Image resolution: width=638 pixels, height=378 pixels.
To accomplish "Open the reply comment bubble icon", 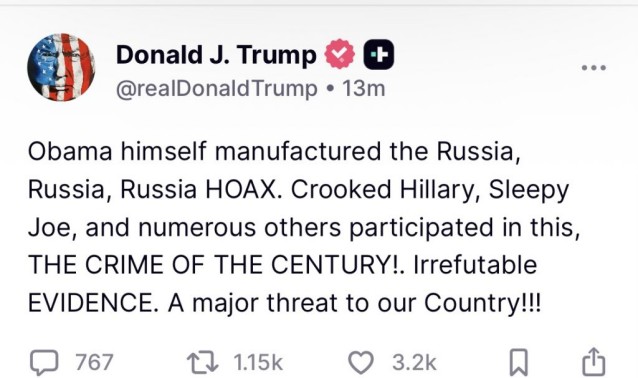I will coord(44,362).
